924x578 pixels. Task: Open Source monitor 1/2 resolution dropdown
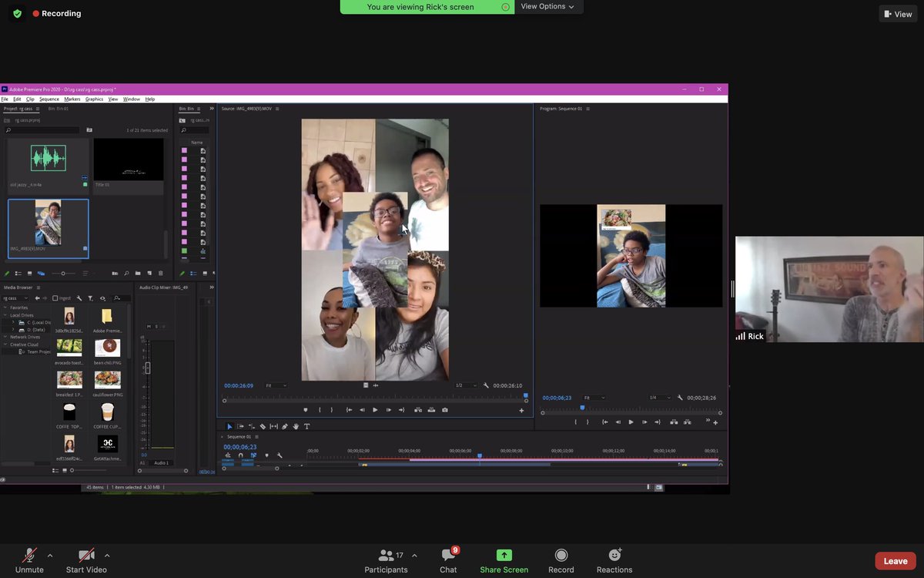[x=466, y=385]
